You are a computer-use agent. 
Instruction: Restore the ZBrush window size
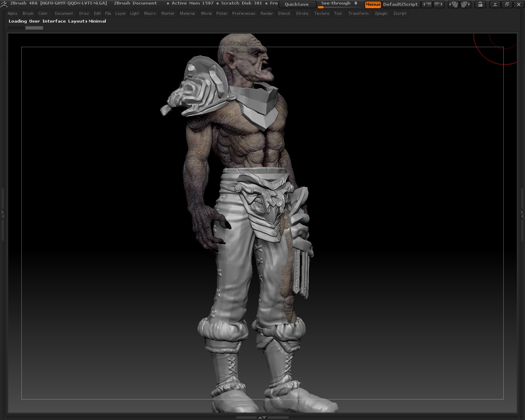click(507, 5)
